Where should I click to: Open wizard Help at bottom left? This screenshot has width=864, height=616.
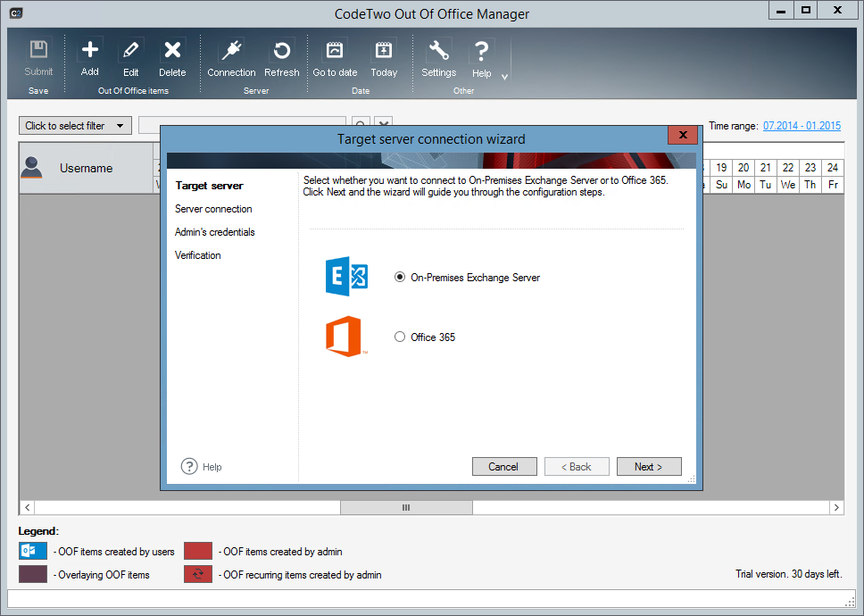(202, 467)
